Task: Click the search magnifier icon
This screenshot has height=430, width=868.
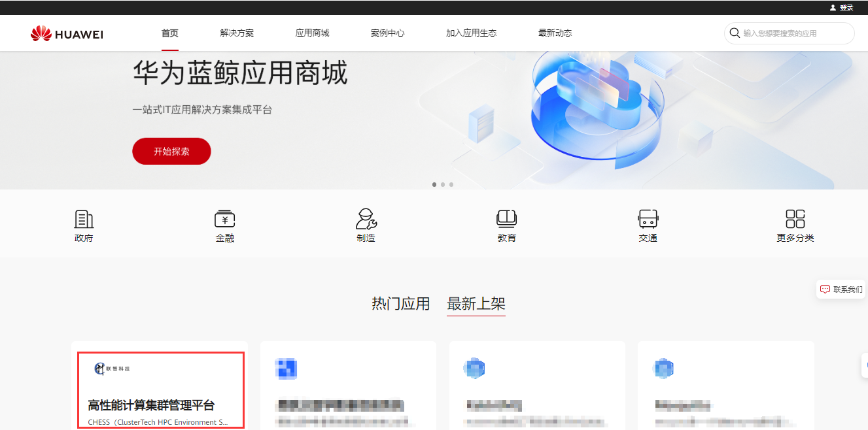Action: pos(735,33)
